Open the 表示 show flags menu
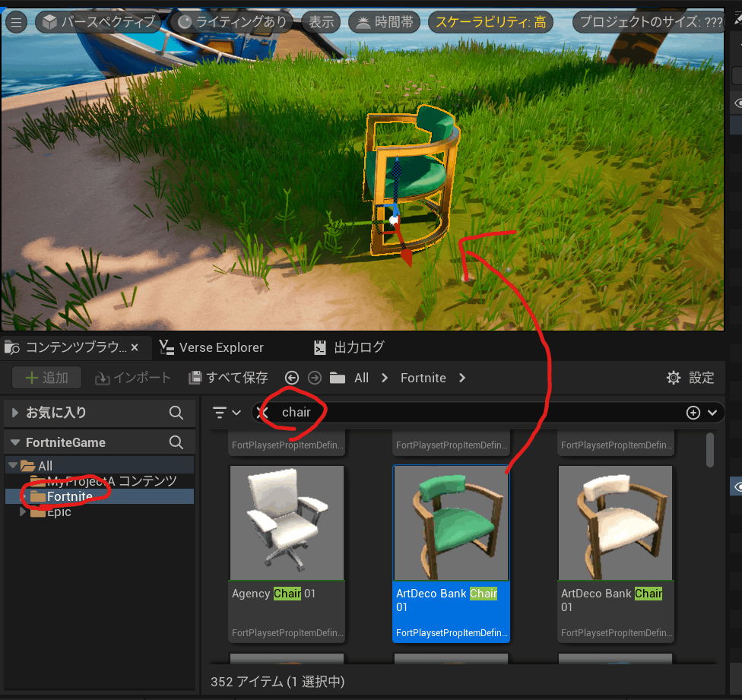This screenshot has width=742, height=700. point(322,22)
